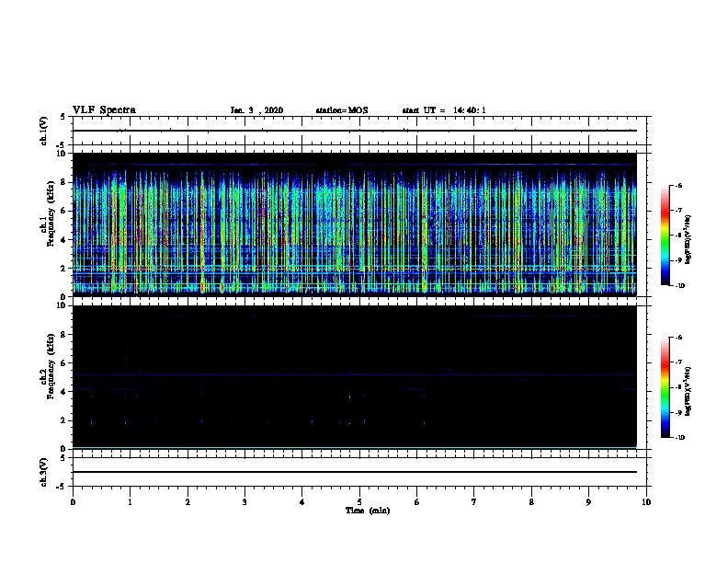Viewport: 728px width, 563px height.
Task: Click the ch.1 VLF spectrogram panel
Action: 355,224
